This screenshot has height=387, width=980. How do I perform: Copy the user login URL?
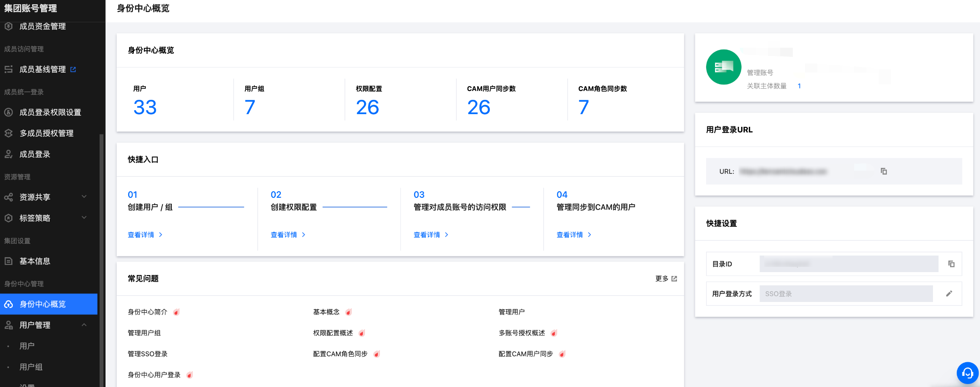point(883,171)
